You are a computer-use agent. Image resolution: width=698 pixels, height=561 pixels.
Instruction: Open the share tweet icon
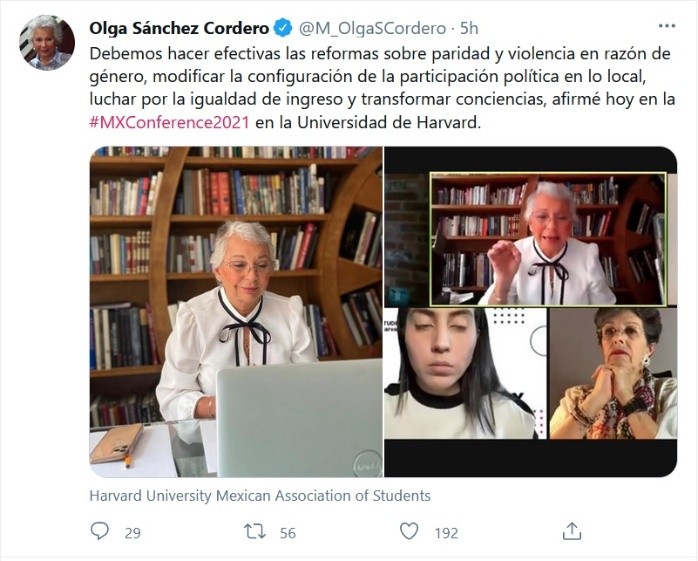[x=572, y=531]
